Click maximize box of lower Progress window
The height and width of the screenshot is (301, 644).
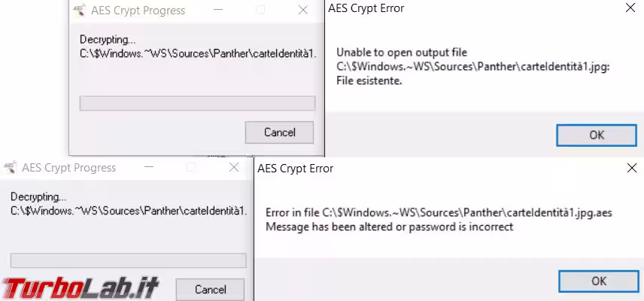(x=191, y=168)
